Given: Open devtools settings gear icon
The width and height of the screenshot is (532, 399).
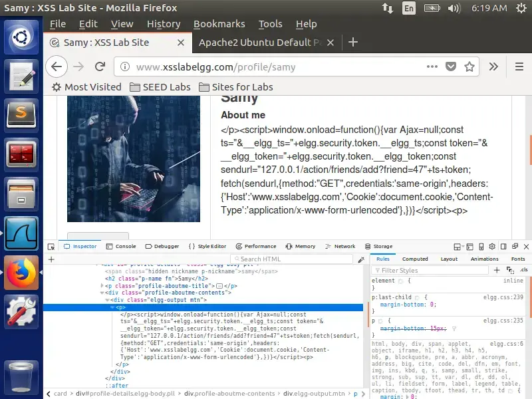Looking at the screenshot, I should coord(492,247).
